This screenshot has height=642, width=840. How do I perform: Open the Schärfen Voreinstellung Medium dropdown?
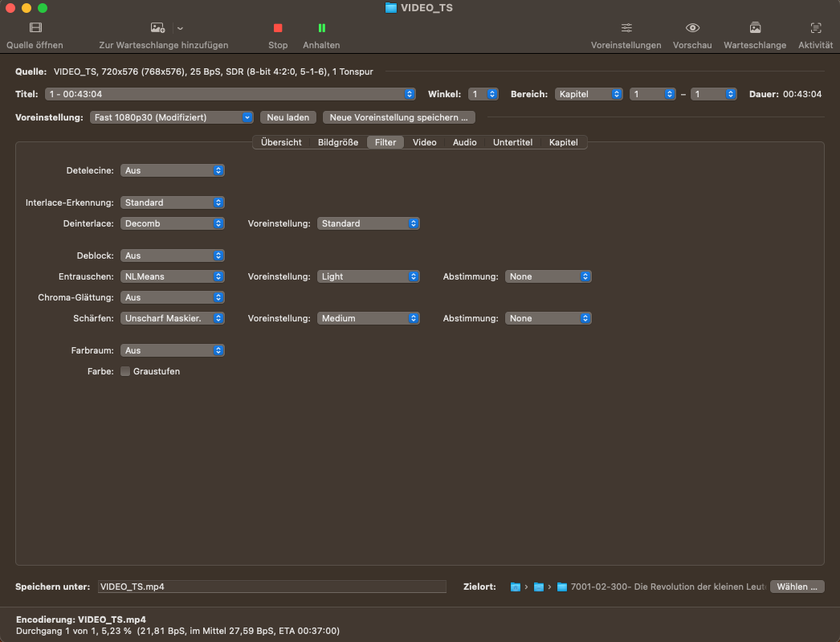tap(368, 318)
